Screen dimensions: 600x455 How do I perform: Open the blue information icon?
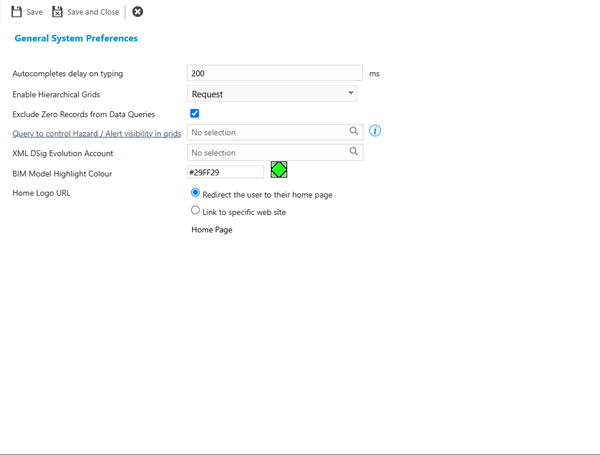pos(375,131)
